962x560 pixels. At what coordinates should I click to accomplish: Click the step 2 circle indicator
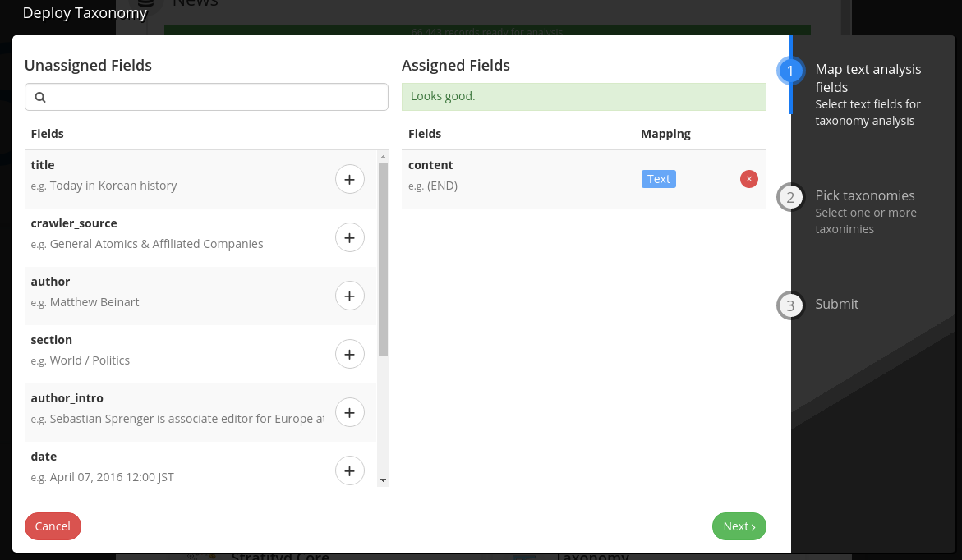pyautogui.click(x=790, y=198)
